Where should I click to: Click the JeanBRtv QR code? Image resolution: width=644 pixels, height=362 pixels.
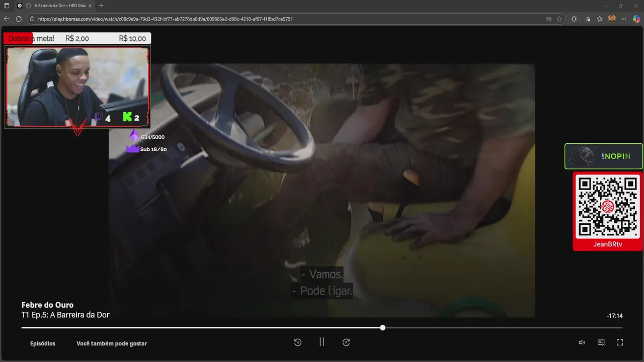(x=608, y=207)
